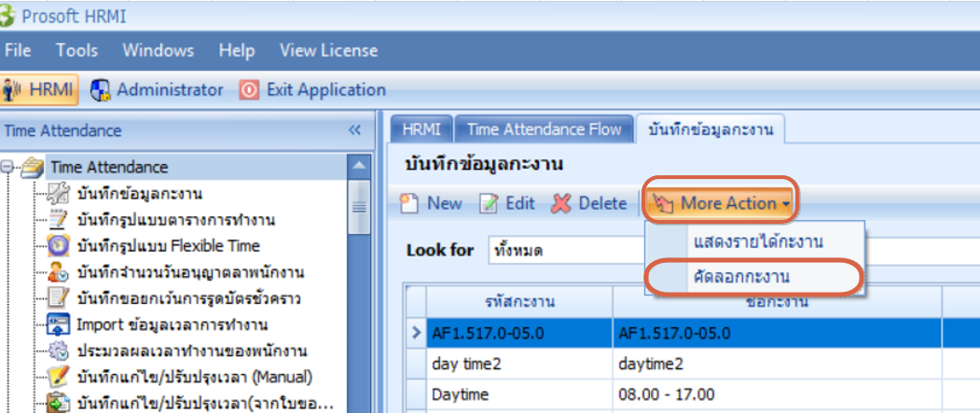Open the Windows menu

(159, 50)
